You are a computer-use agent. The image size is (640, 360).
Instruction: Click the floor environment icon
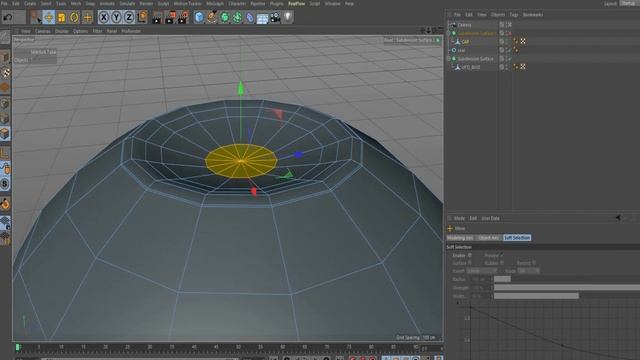(262, 18)
